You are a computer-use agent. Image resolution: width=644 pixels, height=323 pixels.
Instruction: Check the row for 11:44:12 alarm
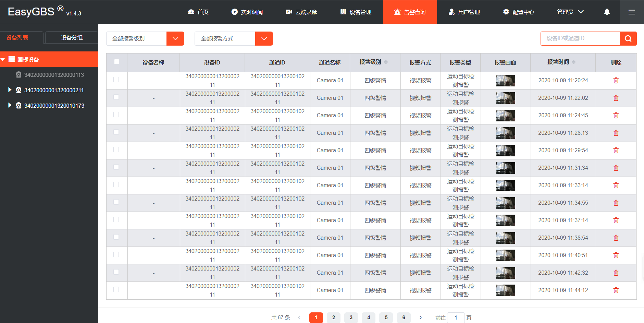point(116,289)
